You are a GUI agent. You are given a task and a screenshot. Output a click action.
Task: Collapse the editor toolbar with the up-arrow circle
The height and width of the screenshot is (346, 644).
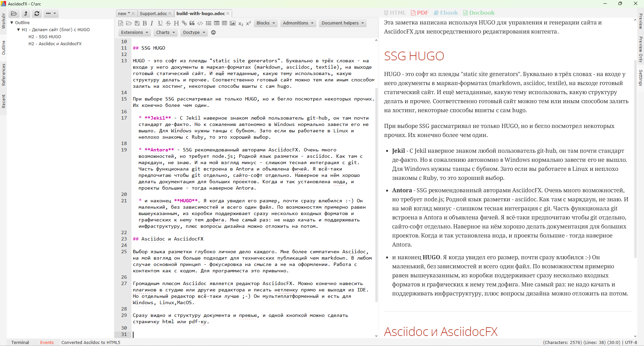213,32
